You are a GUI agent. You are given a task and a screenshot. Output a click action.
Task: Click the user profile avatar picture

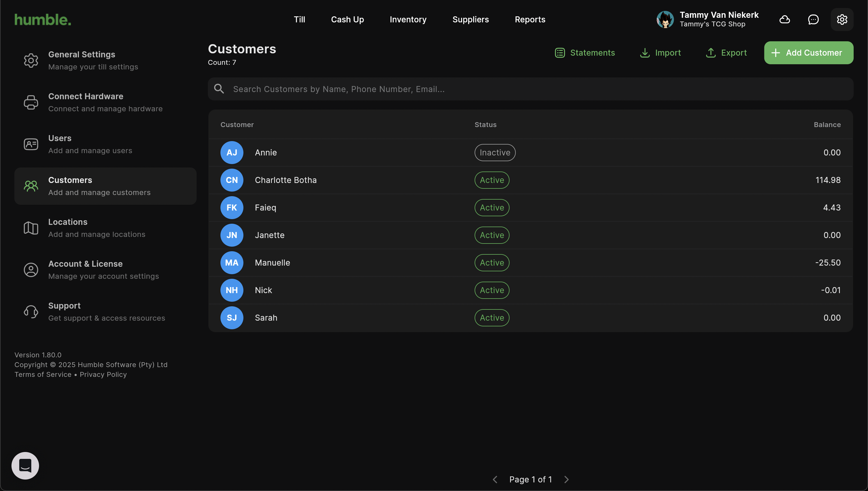click(665, 20)
